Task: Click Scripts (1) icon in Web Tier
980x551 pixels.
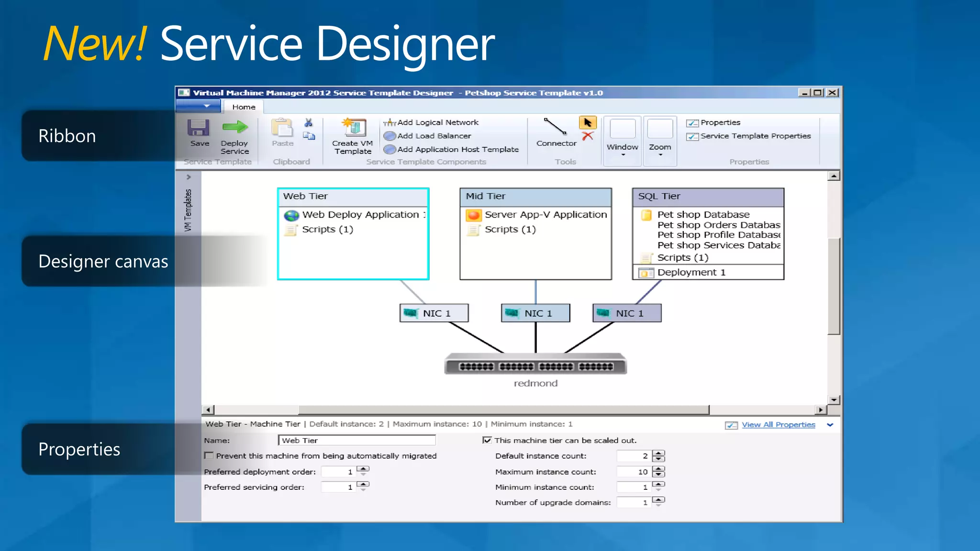Action: tap(290, 230)
